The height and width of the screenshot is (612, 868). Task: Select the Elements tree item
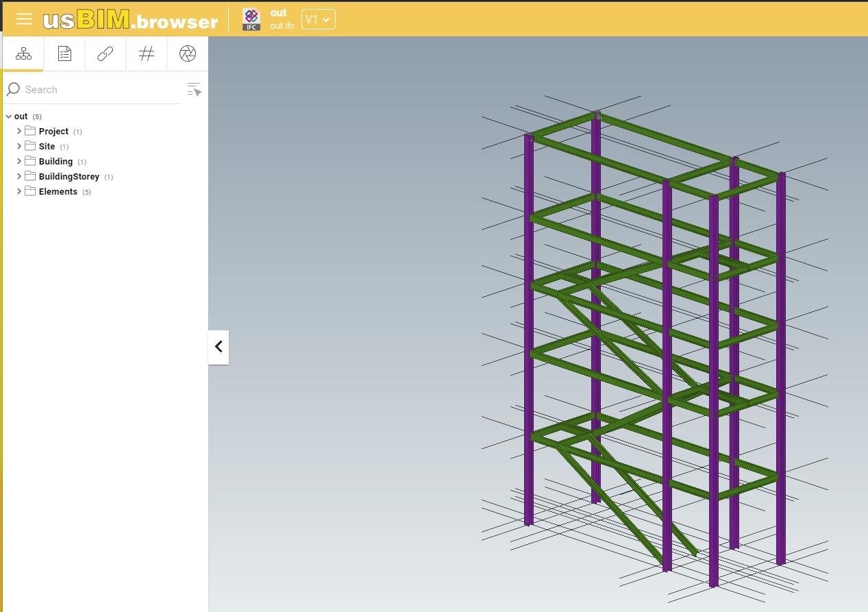(58, 192)
